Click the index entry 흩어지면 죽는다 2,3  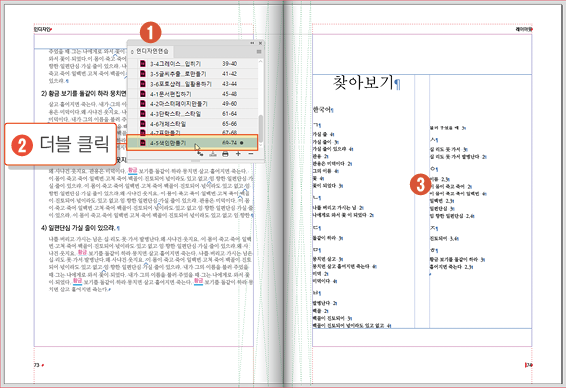(450, 267)
